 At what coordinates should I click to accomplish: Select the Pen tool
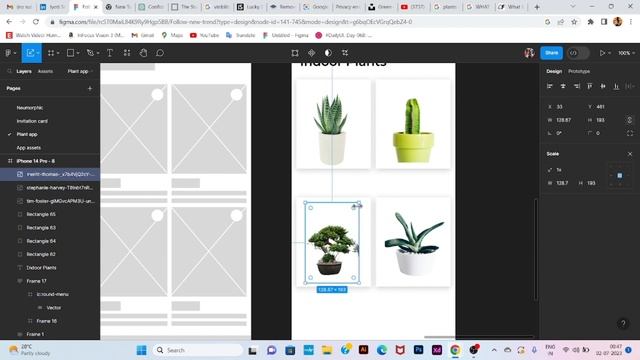(90, 53)
